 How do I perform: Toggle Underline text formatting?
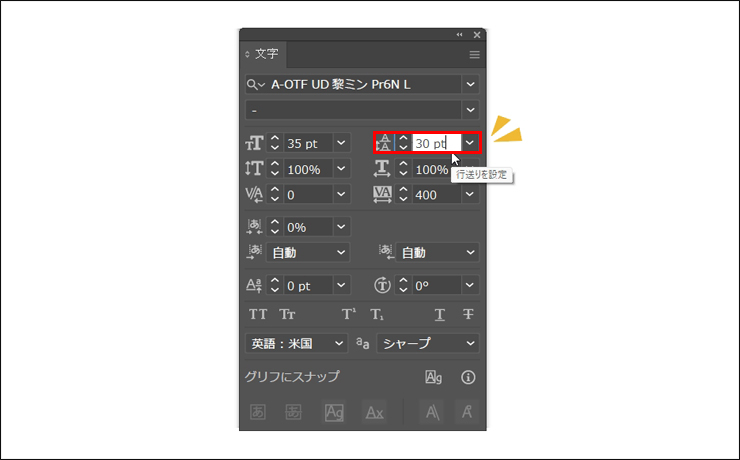click(x=439, y=314)
